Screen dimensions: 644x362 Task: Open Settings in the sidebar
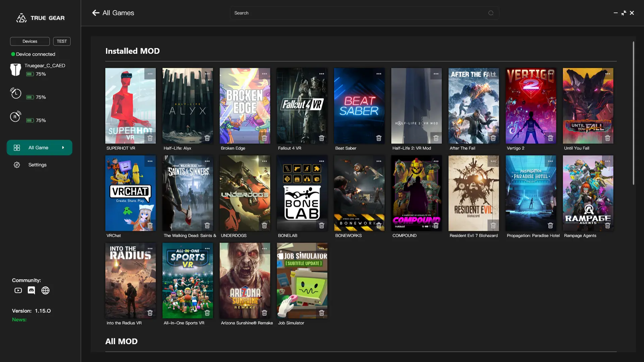[x=37, y=165]
